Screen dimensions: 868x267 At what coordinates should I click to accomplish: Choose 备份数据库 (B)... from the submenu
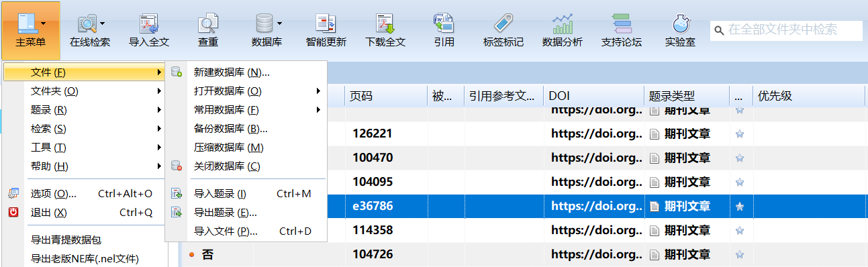246,128
